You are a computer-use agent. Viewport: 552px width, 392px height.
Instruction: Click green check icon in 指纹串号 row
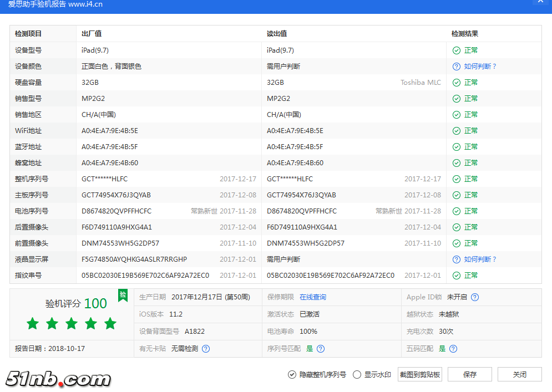456,276
